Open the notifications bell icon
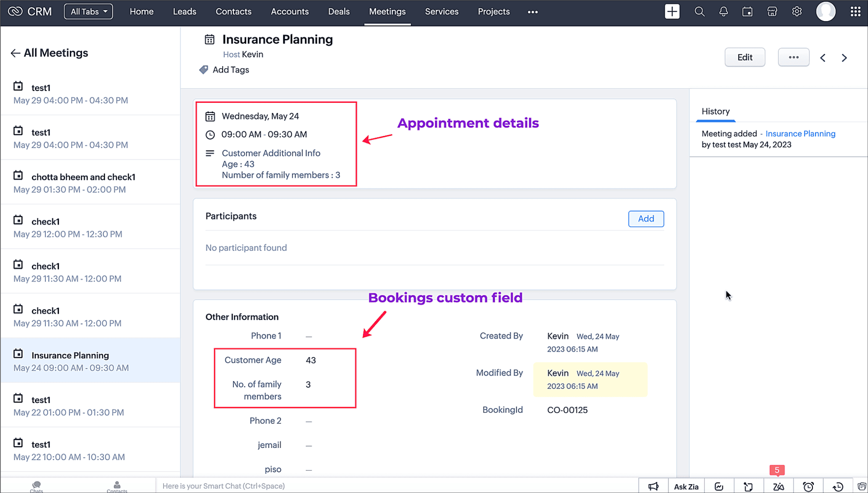This screenshot has height=493, width=868. [723, 12]
